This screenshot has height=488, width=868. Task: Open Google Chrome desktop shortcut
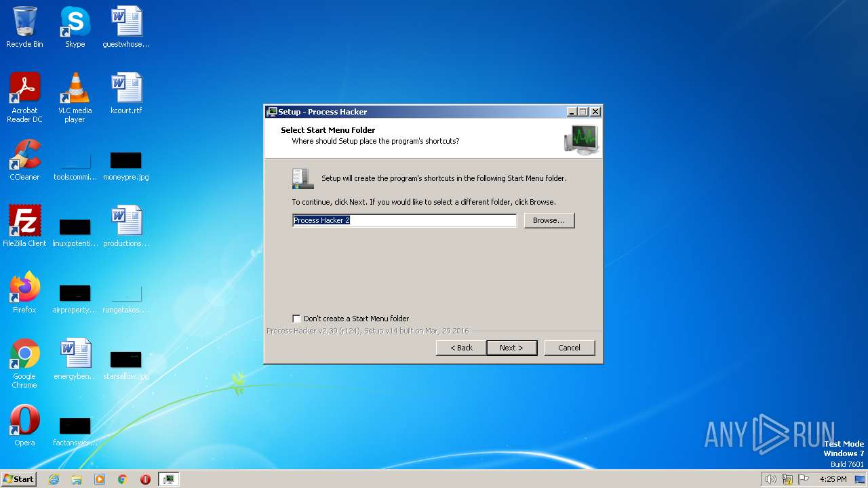tap(24, 363)
